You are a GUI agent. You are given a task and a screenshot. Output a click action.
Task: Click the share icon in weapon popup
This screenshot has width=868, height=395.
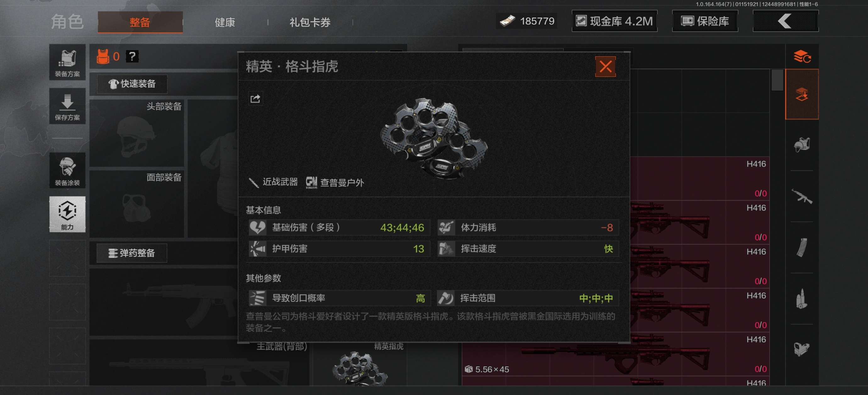click(255, 99)
